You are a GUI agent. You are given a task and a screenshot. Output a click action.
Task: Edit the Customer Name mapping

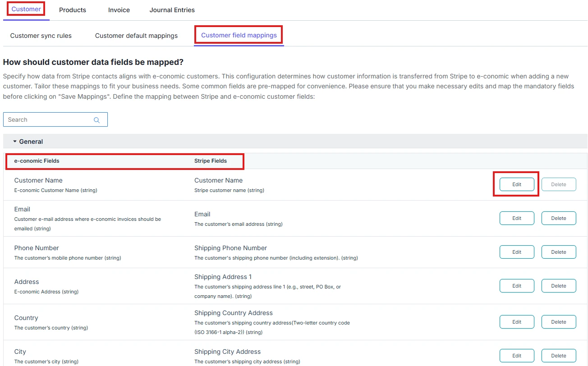click(x=517, y=184)
